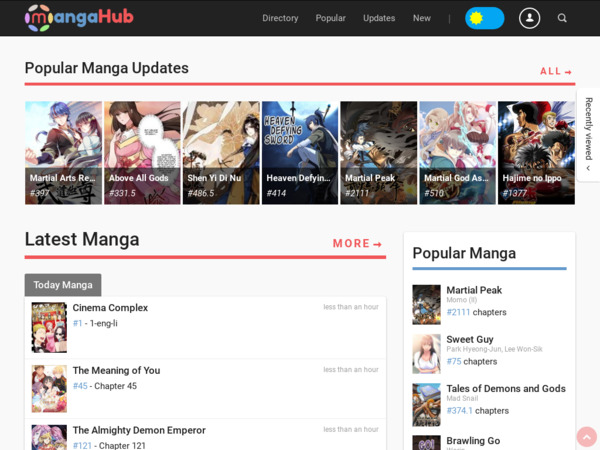This screenshot has height=450, width=600.
Task: Click the Popular Manga Updates heading
Action: pos(107,68)
